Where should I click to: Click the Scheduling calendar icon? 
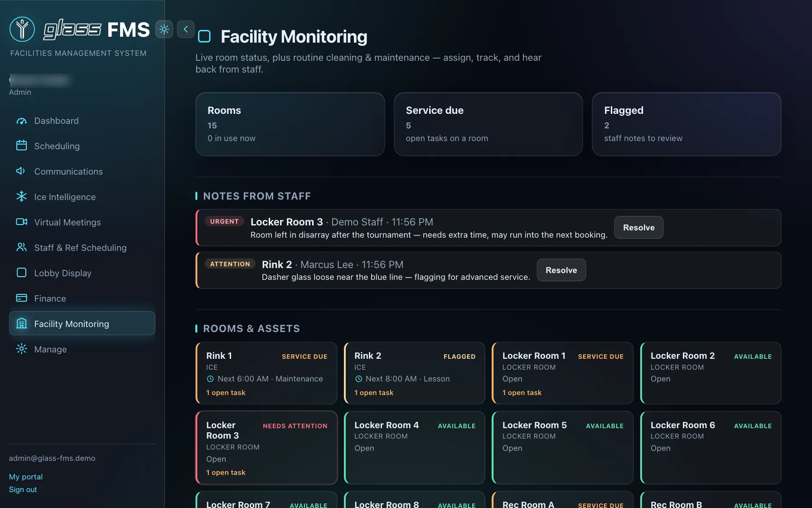point(21,146)
